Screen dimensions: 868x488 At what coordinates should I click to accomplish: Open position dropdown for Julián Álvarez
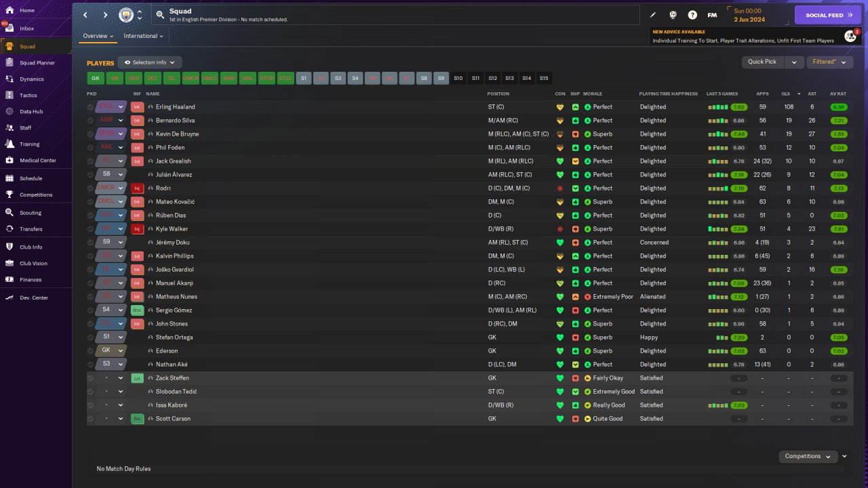pos(121,175)
